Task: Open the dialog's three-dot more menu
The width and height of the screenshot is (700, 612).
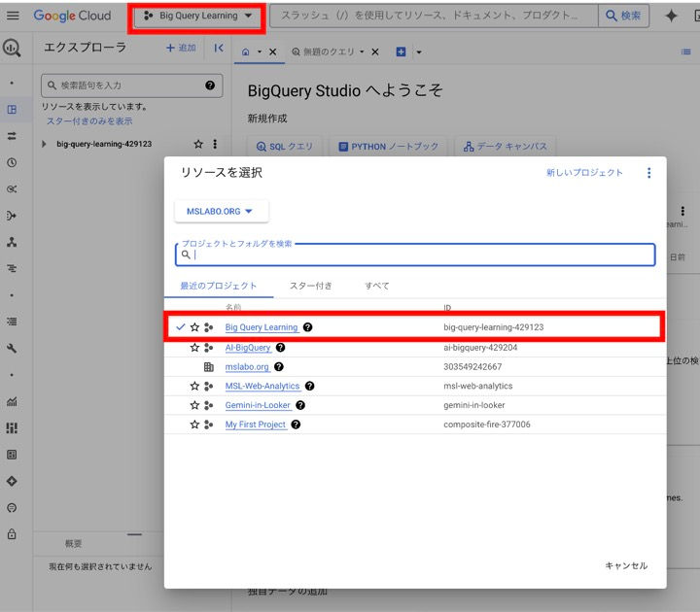Action: coord(648,173)
